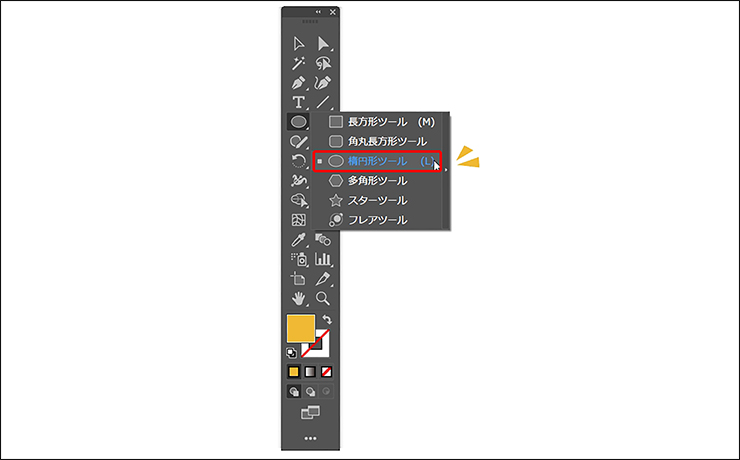The width and height of the screenshot is (740, 460).
Task: Open Edit Toolbar three dots
Action: (310, 438)
